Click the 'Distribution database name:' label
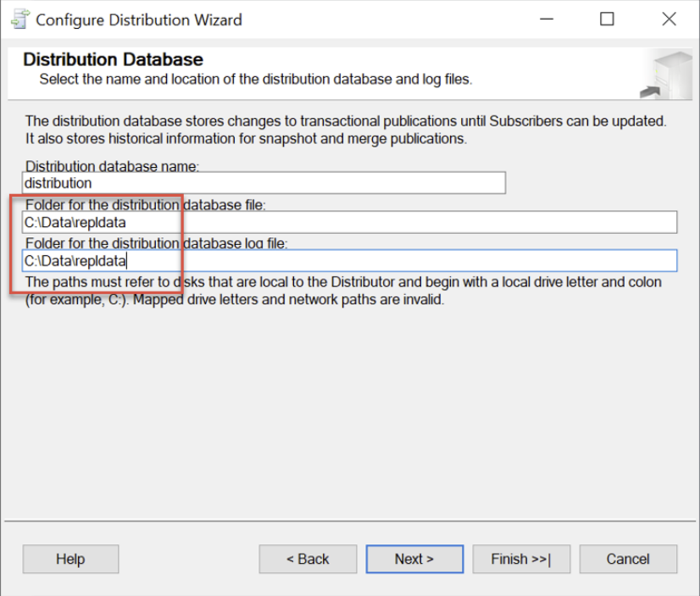Image resolution: width=700 pixels, height=596 pixels. coord(112,166)
